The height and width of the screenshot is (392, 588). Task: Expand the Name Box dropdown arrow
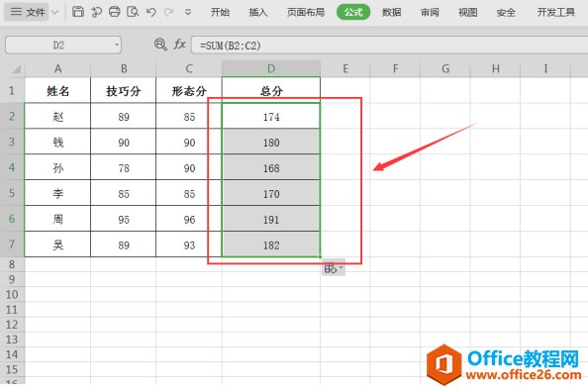(117, 45)
